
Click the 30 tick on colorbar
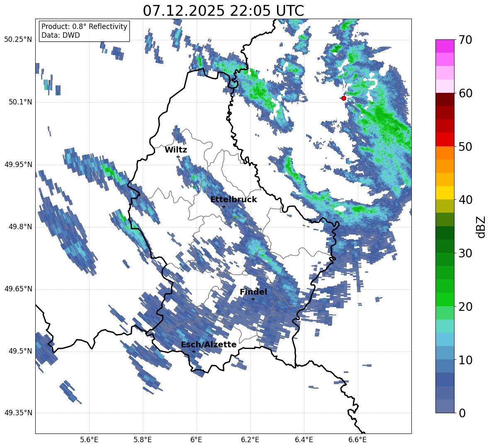465,253
